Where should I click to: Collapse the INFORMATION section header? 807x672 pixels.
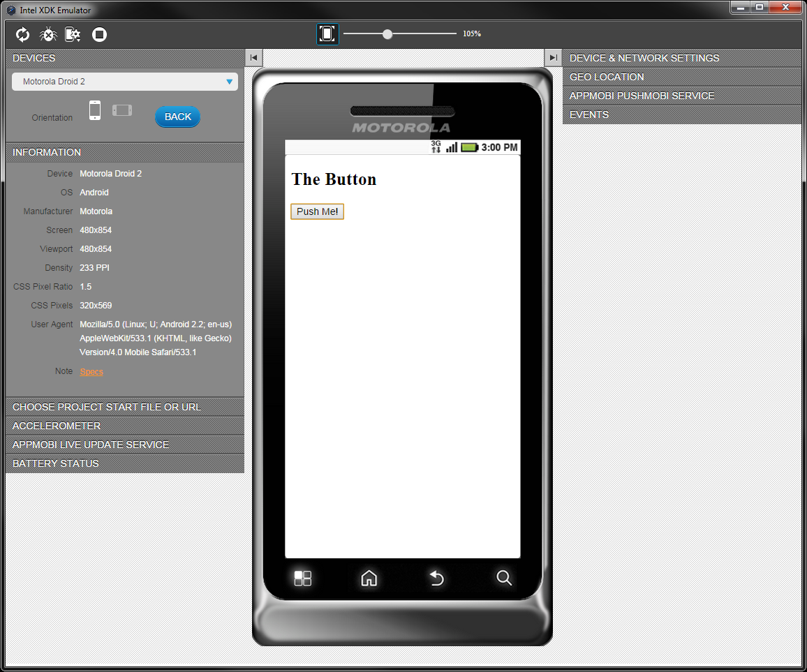[125, 152]
